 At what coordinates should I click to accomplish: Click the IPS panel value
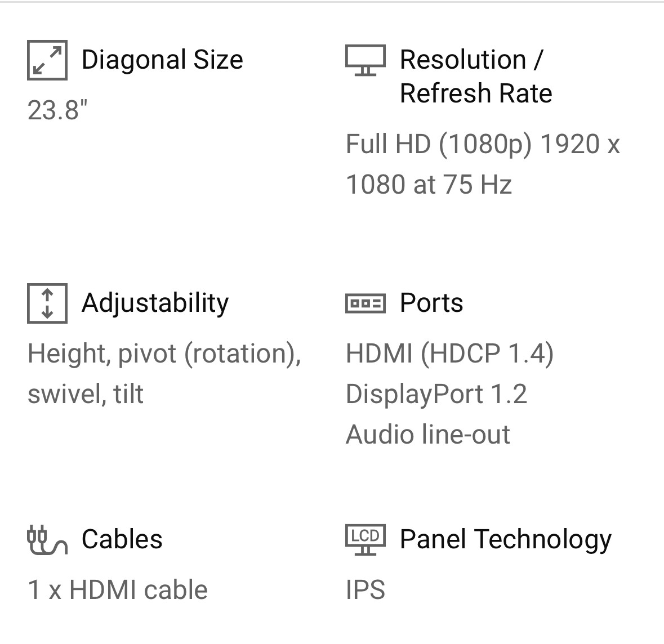[366, 590]
